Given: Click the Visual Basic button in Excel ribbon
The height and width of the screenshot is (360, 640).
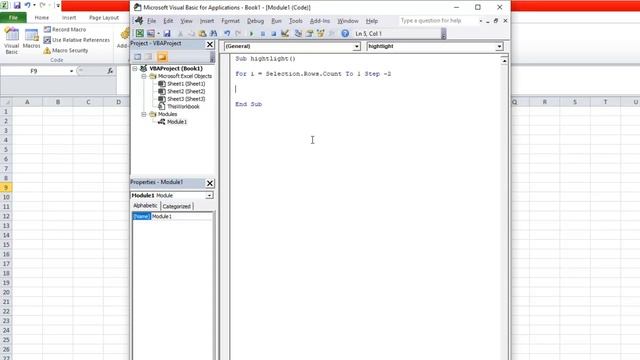Looking at the screenshot, I should click(11, 41).
